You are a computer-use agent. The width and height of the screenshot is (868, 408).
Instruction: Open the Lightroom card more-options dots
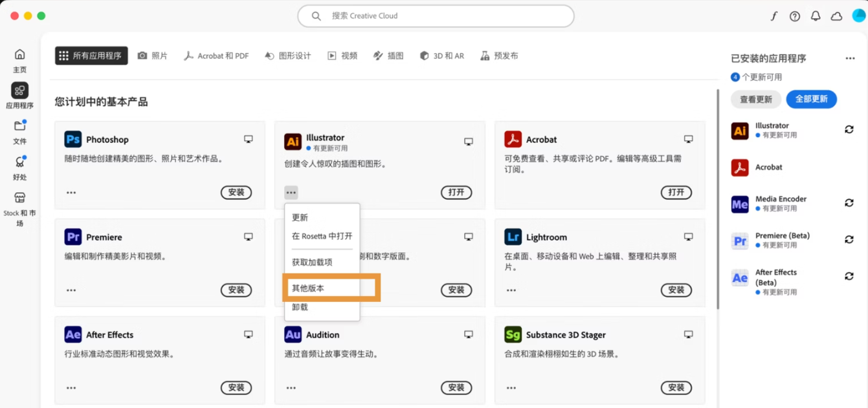tap(511, 290)
